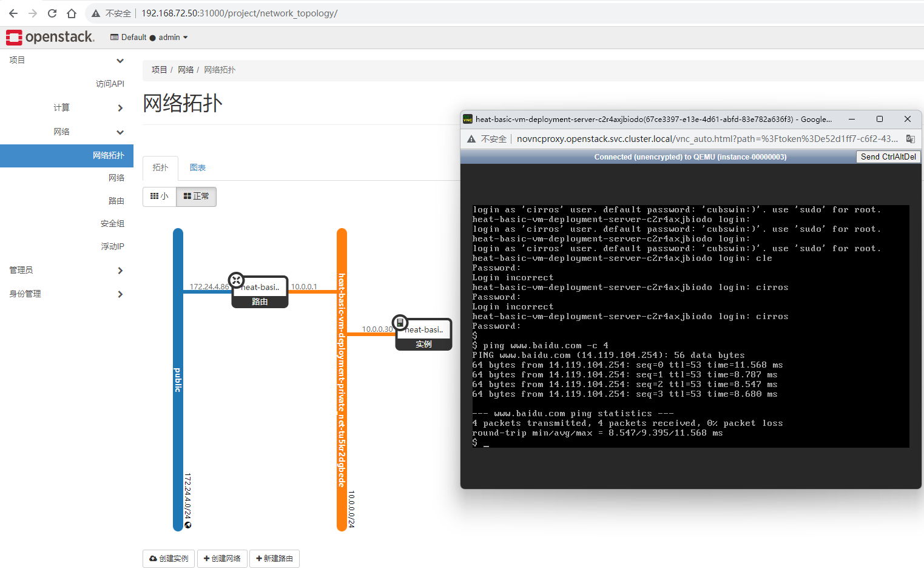The height and width of the screenshot is (583, 924).
Task: Toggle topology to 小 size view
Action: point(160,197)
